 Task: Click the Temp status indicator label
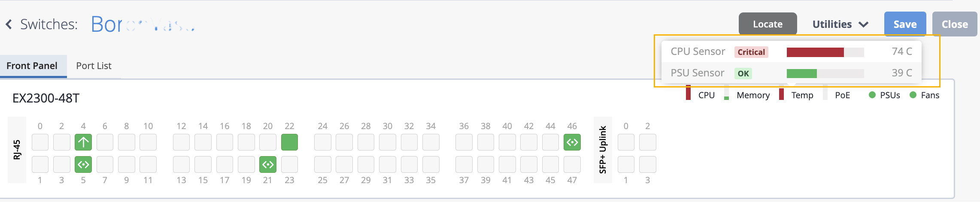coord(802,95)
